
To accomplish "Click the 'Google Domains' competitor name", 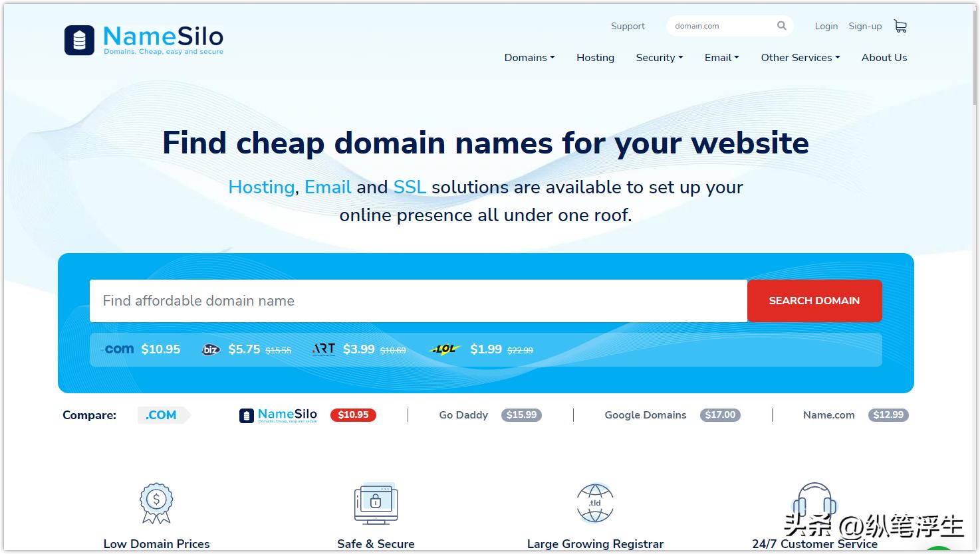I will pos(645,415).
